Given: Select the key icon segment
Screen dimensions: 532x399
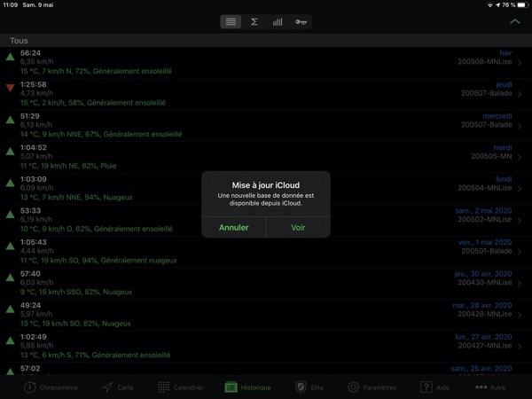Looking at the screenshot, I should [x=301, y=21].
